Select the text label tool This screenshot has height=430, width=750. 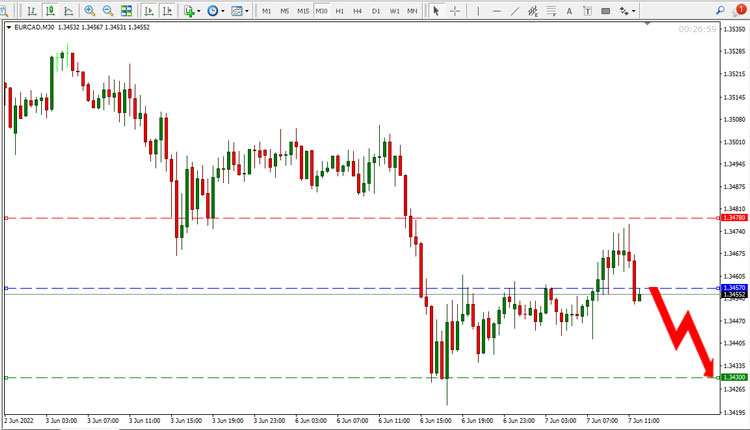pyautogui.click(x=569, y=11)
